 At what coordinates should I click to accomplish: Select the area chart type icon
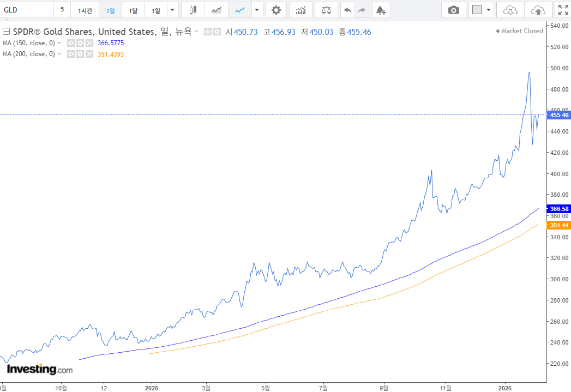tap(217, 10)
